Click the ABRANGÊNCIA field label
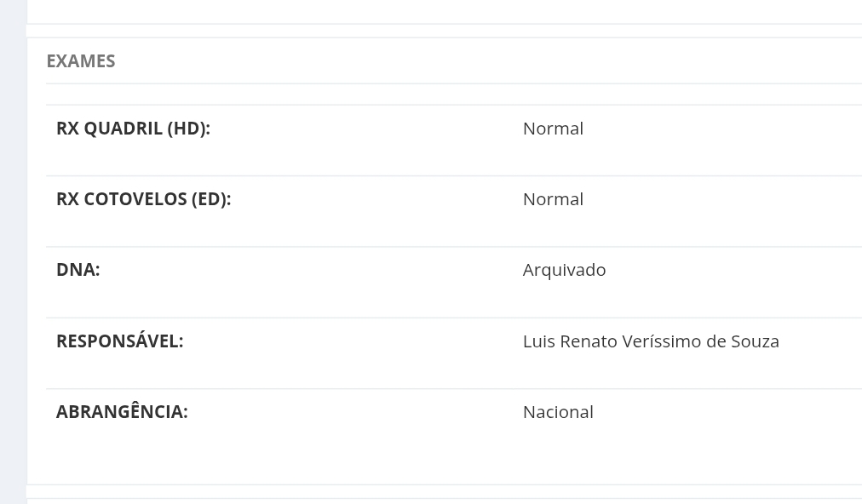Viewport: 862px width, 504px height. pyautogui.click(x=122, y=412)
